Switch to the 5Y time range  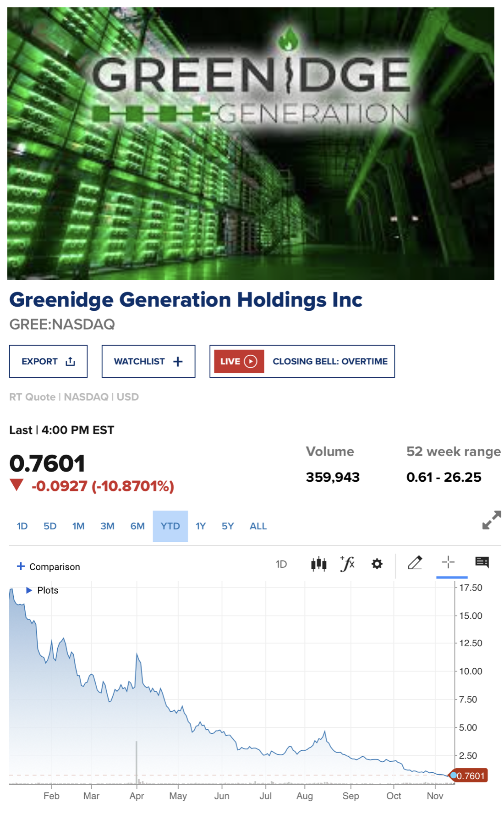(x=228, y=526)
